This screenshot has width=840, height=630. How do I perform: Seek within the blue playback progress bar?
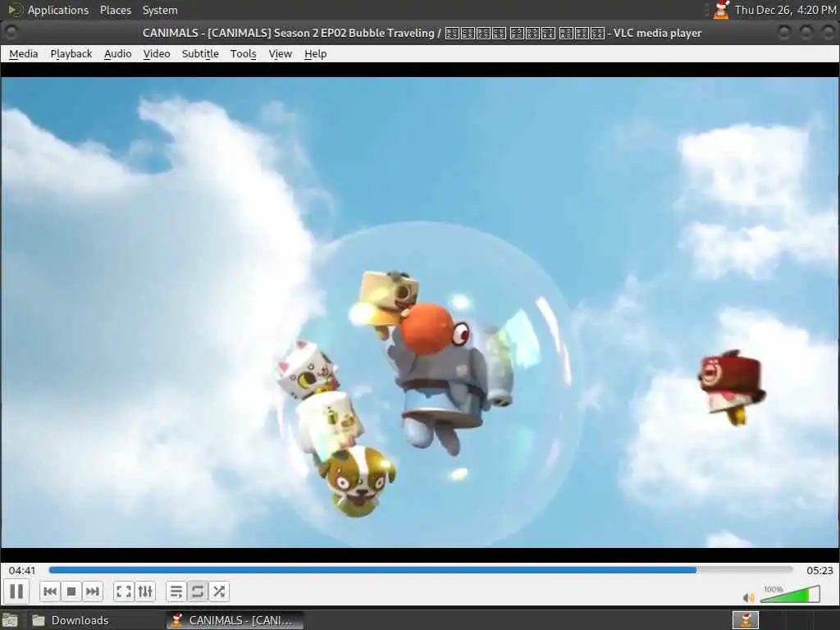point(421,570)
